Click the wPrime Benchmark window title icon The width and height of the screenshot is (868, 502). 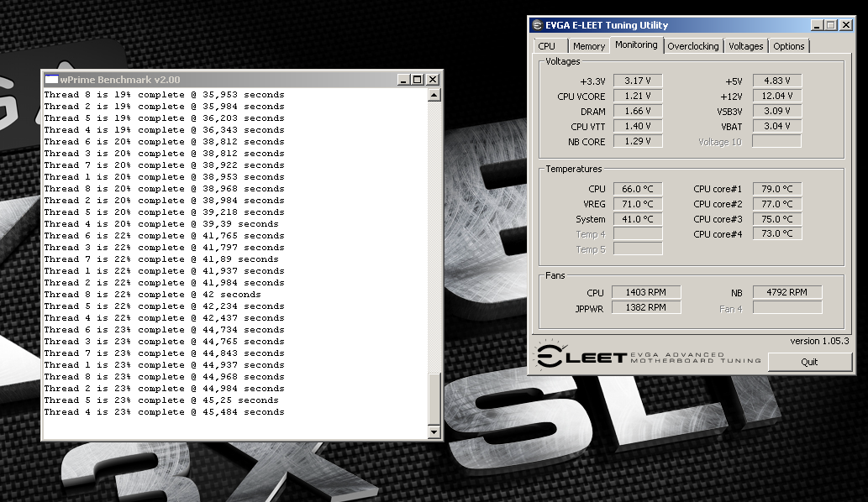pos(51,80)
